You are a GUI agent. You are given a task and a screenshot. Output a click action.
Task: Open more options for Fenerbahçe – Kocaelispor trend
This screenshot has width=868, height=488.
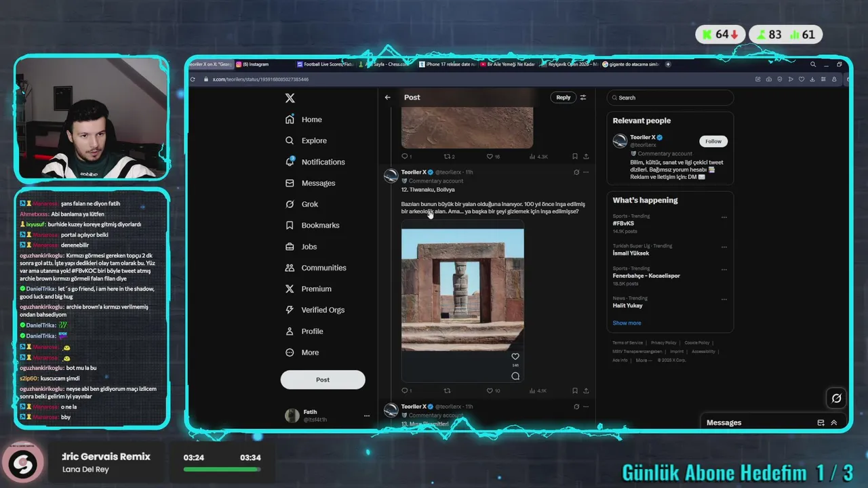click(724, 270)
